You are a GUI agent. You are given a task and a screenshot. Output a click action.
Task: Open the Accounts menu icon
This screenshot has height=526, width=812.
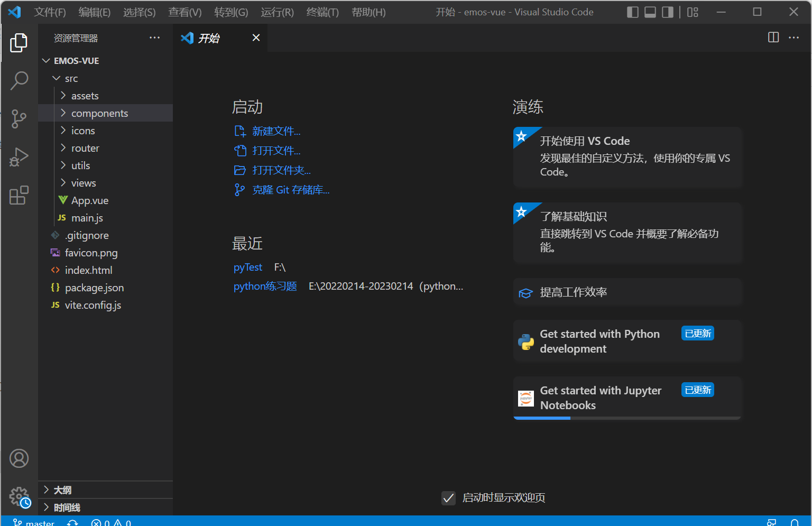pos(19,458)
